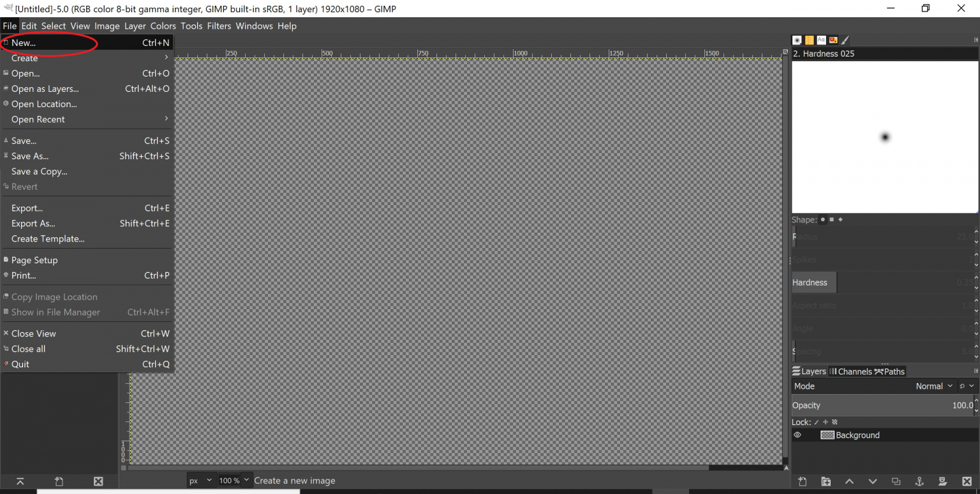980x494 pixels.
Task: Delete the layer using the red X icon
Action: pyautogui.click(x=967, y=482)
